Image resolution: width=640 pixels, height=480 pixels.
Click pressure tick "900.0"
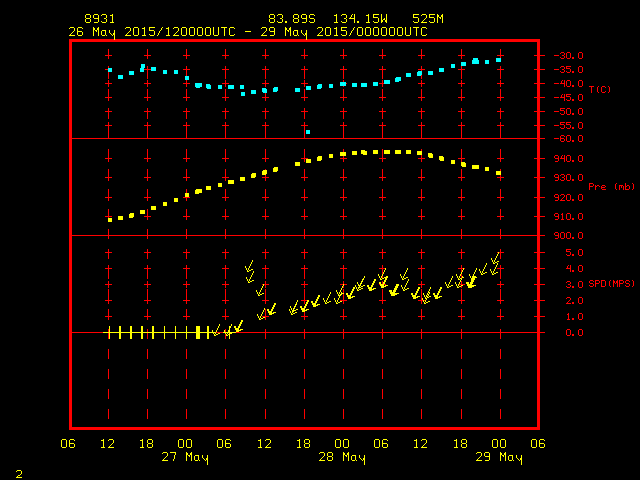click(x=569, y=236)
